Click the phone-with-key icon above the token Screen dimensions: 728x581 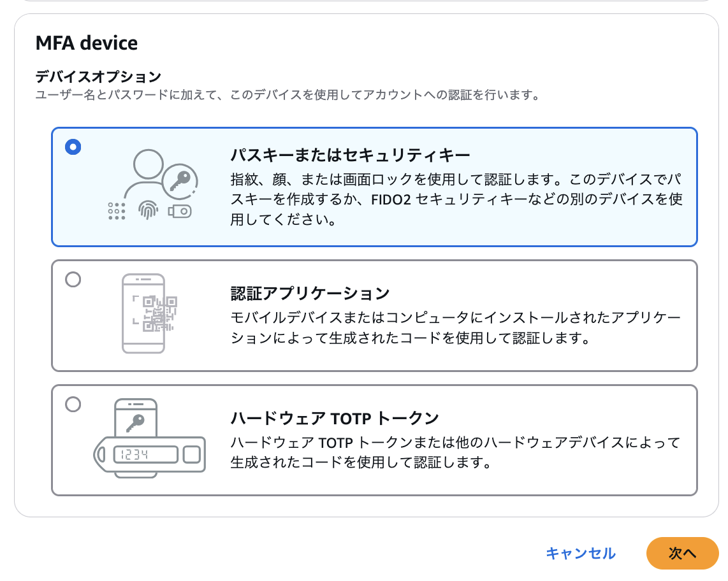(x=135, y=418)
